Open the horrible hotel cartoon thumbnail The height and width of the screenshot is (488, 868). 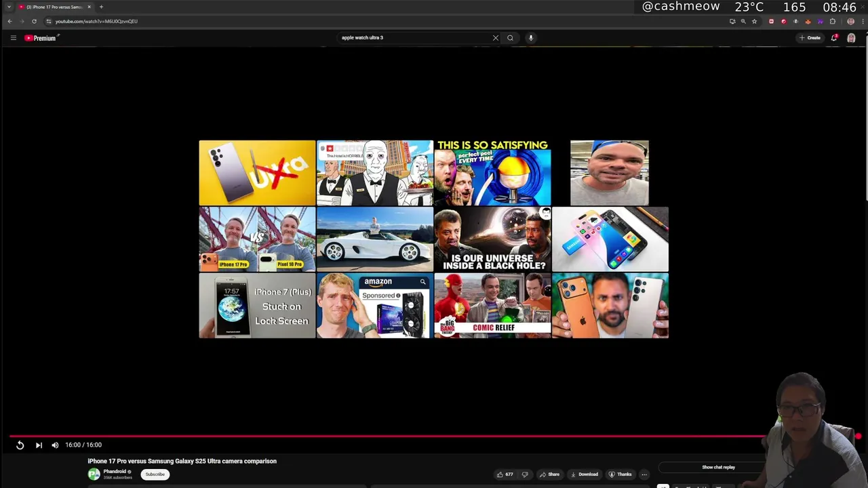pos(375,173)
